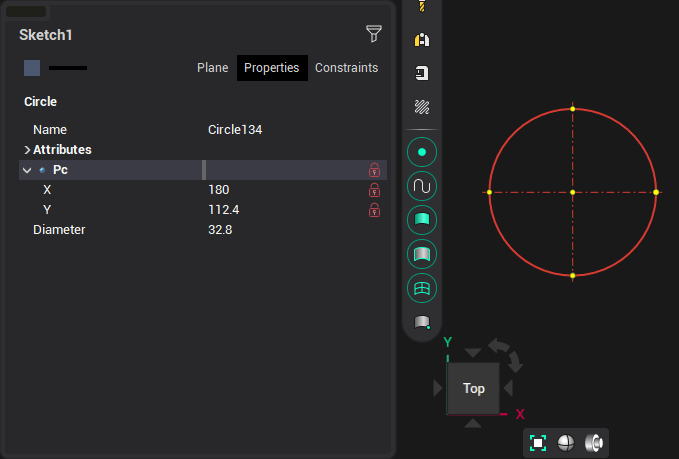Click the gray surface tool icon

[422, 254]
